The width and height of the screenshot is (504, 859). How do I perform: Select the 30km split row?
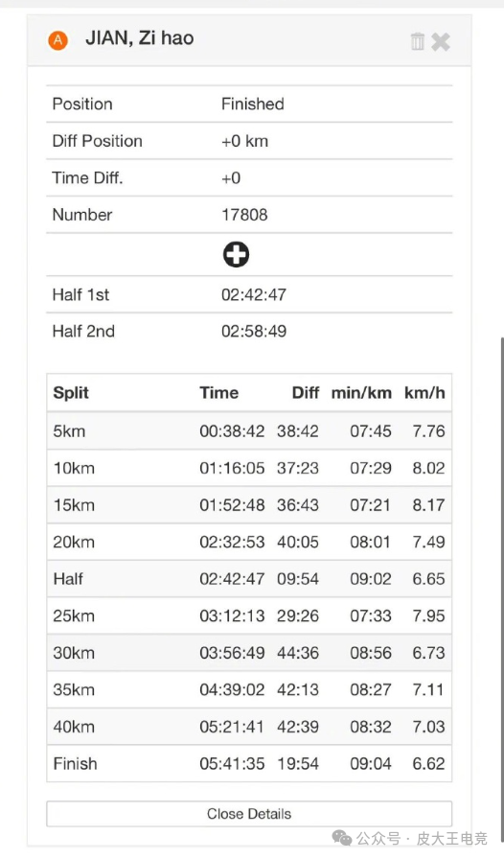[249, 653]
